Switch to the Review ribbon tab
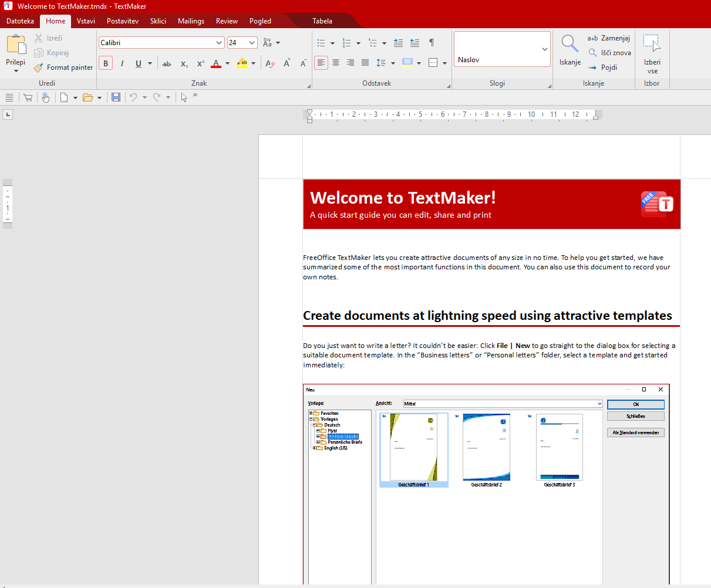The image size is (711, 588). point(227,21)
